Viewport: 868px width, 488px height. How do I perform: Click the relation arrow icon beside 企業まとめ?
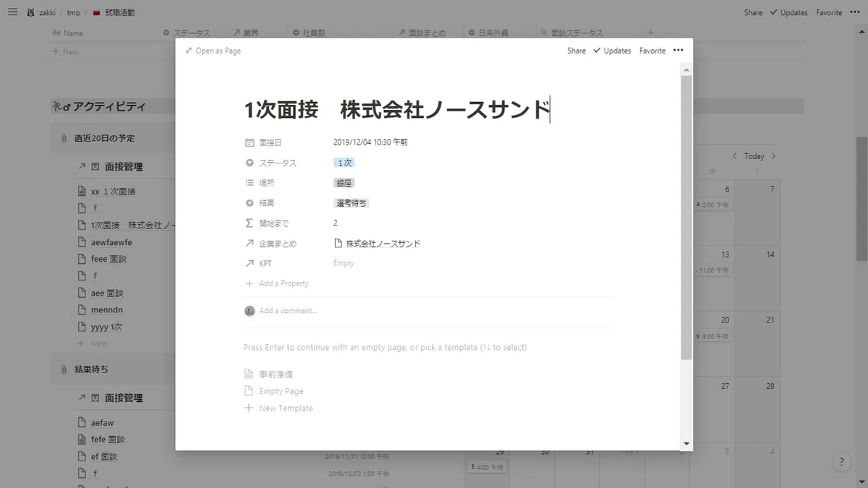tap(250, 244)
